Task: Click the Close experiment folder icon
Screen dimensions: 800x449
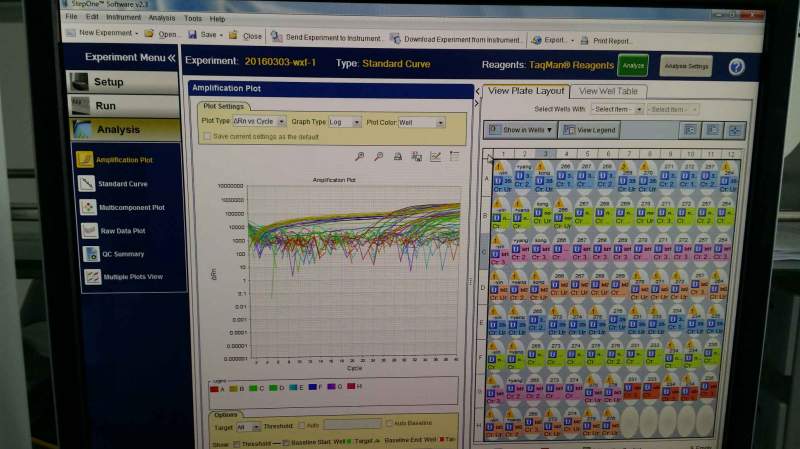Action: tap(233, 35)
